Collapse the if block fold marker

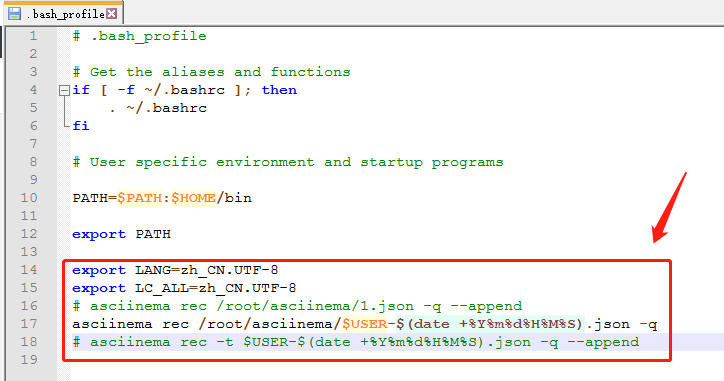tap(64, 90)
